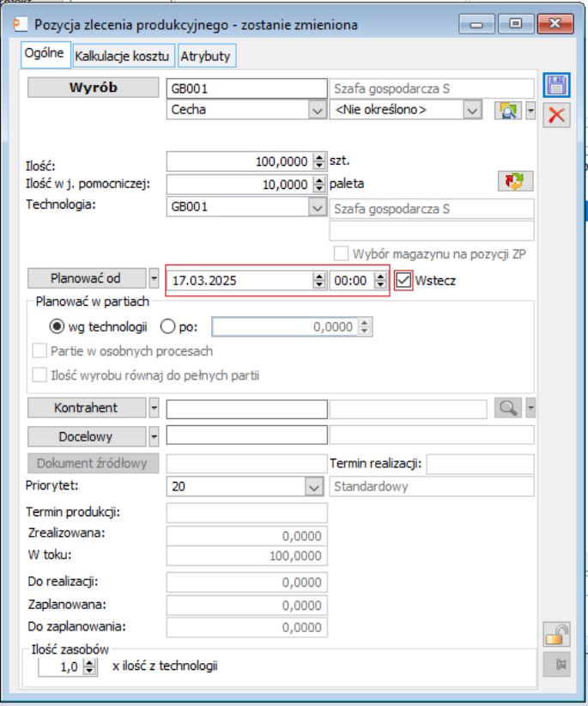Click the Ilość zasobów spinner arrows
This screenshot has height=706, width=588.
89,666
